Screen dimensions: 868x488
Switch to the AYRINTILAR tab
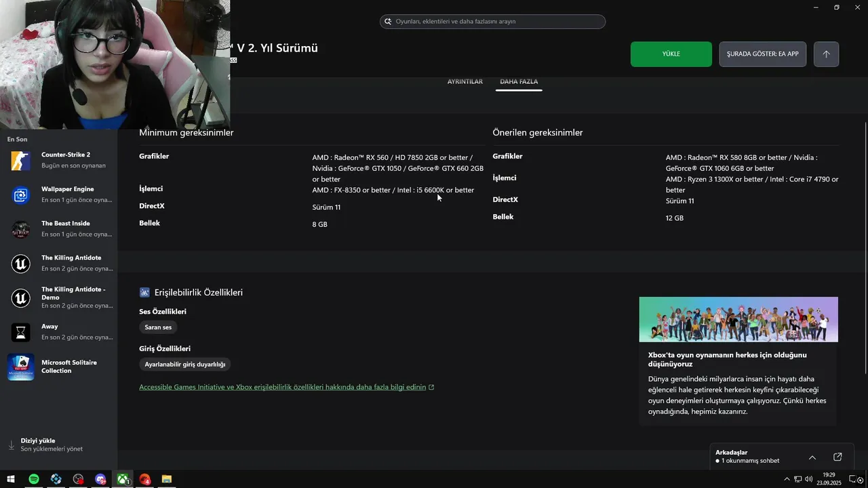click(x=465, y=81)
